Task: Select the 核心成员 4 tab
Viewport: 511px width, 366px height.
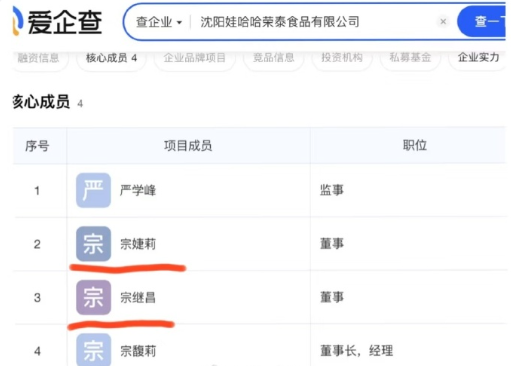Action: tap(111, 58)
